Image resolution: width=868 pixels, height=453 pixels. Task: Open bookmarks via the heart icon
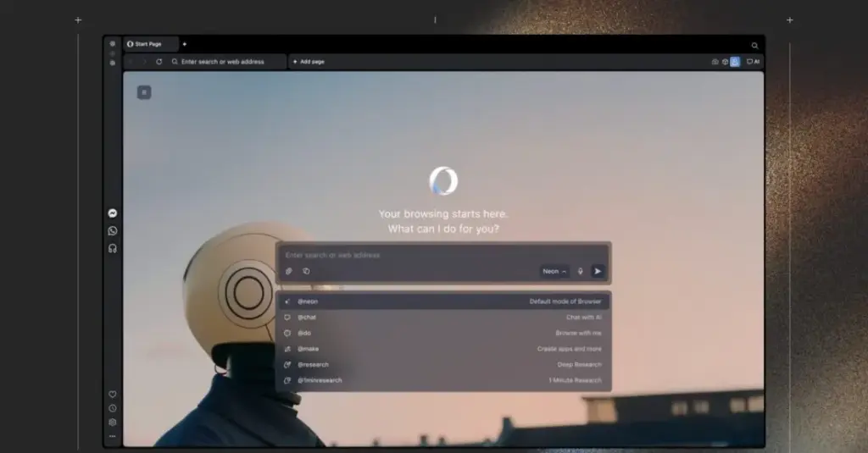click(x=113, y=395)
